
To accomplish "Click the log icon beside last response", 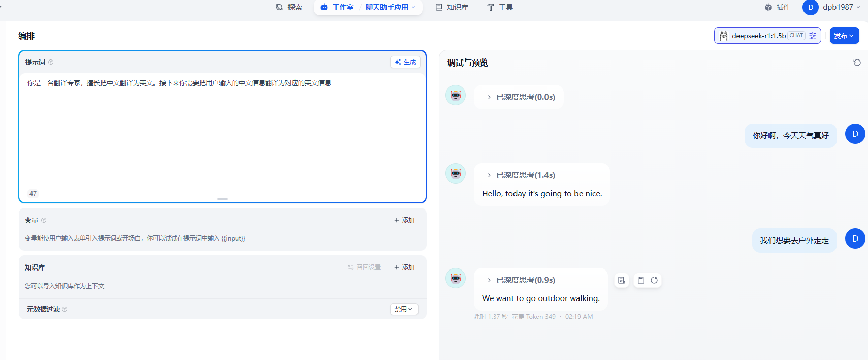I will click(x=621, y=280).
